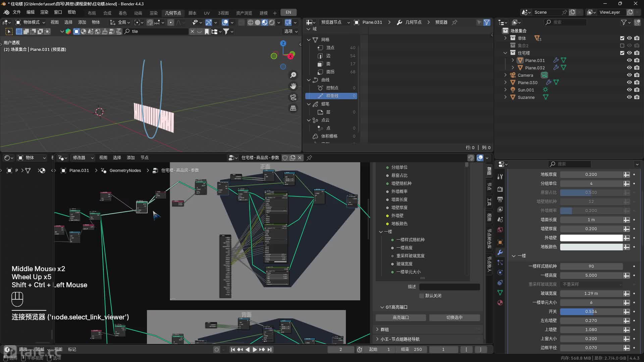Click the 外墙壁 white color swatch
This screenshot has height=362, width=644.
pos(591,238)
